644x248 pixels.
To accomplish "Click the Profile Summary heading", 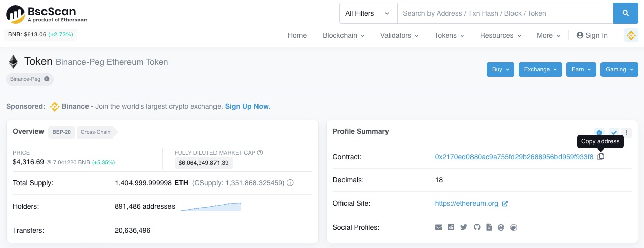I will pos(361,131).
